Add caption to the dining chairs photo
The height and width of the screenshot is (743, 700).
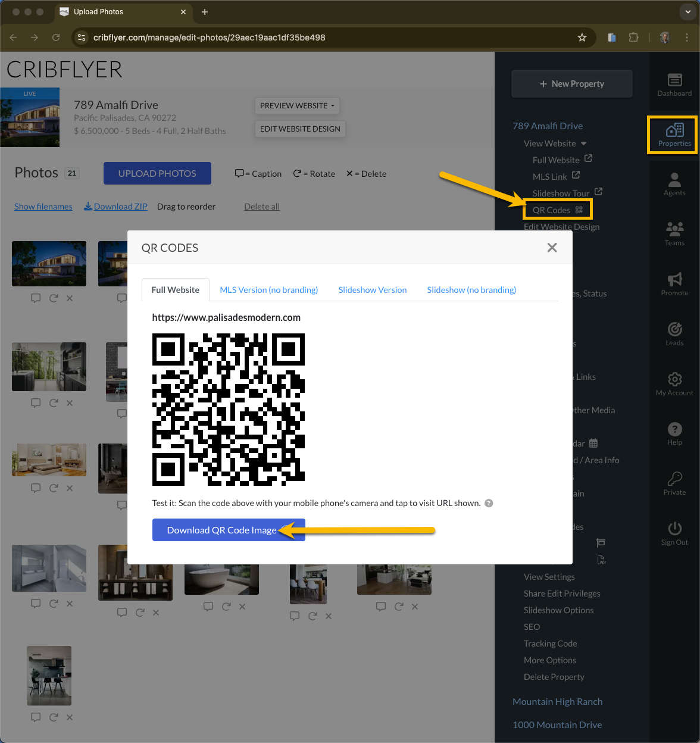point(295,616)
